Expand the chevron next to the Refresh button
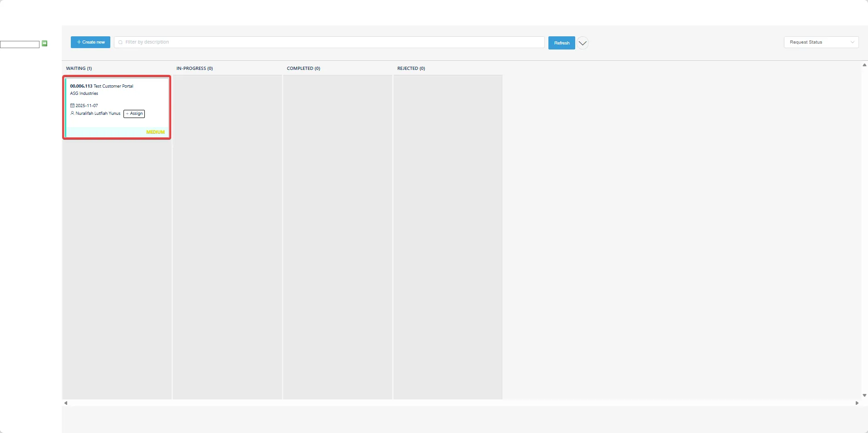Viewport: 868px width, 433px height. point(583,43)
